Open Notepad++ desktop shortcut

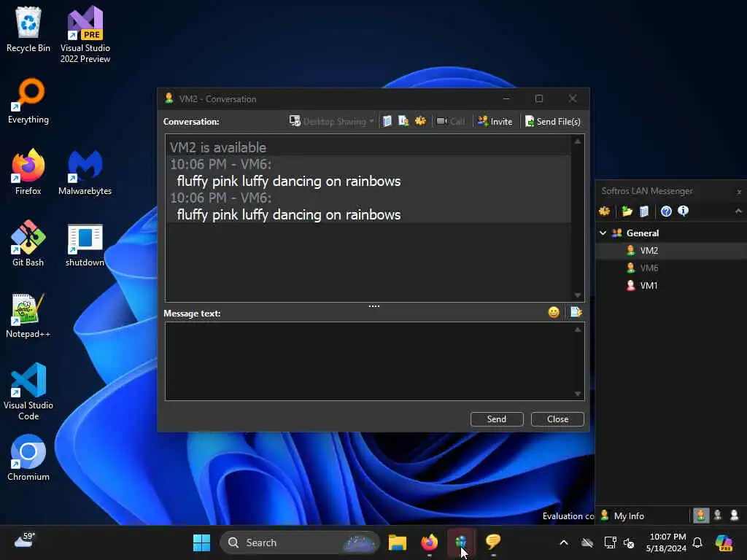(28, 315)
